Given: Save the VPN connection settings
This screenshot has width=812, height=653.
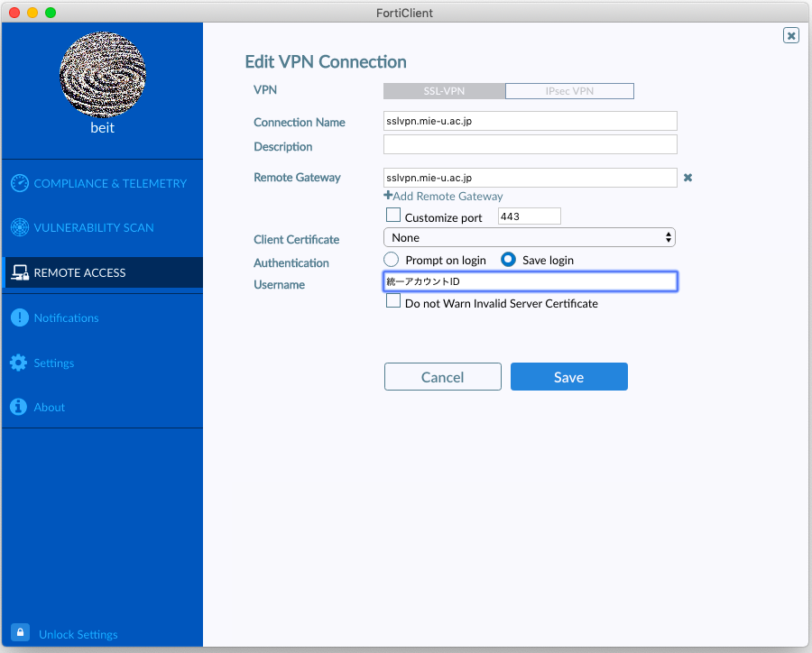Looking at the screenshot, I should point(569,376).
